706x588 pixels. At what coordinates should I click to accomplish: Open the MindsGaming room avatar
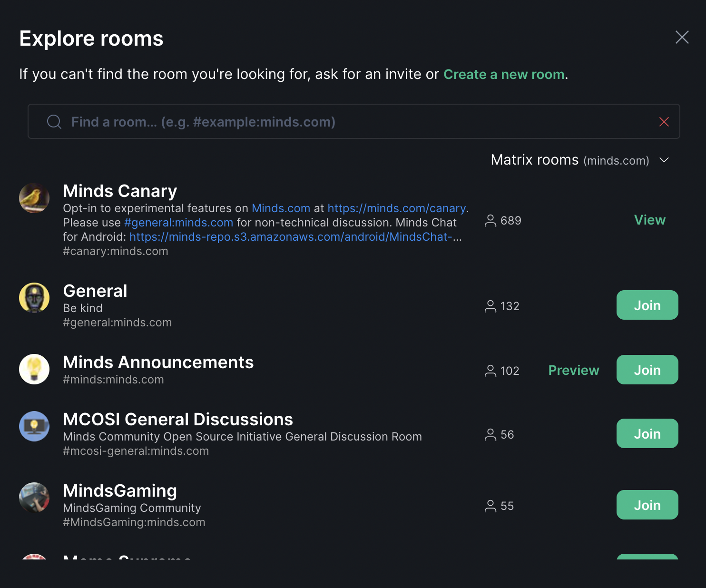(34, 498)
